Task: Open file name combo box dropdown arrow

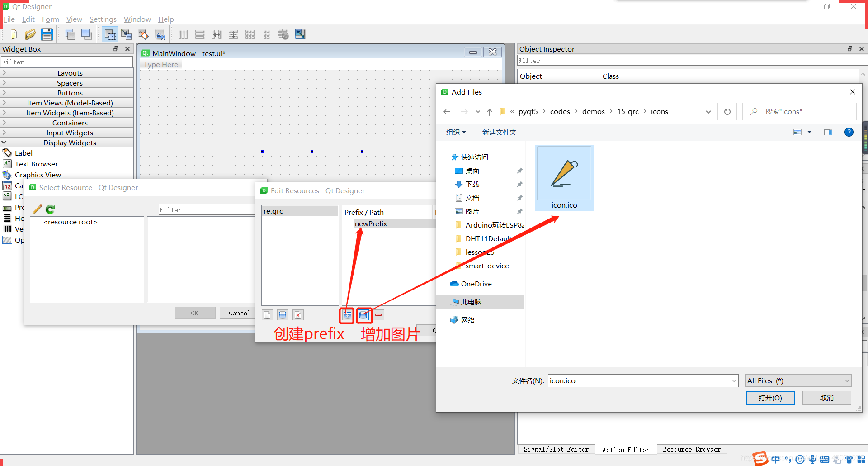Action: coord(734,380)
